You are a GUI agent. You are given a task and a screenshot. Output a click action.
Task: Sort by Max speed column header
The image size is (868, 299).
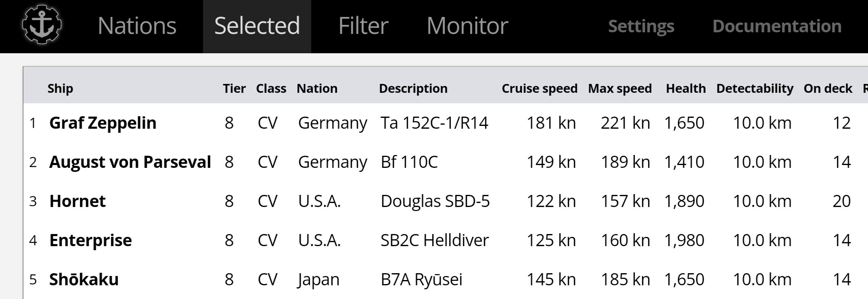coord(619,88)
